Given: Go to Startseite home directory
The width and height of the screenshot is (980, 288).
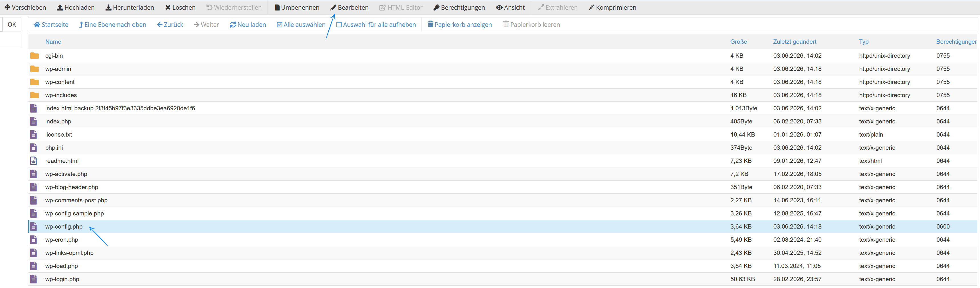Looking at the screenshot, I should coord(51,25).
